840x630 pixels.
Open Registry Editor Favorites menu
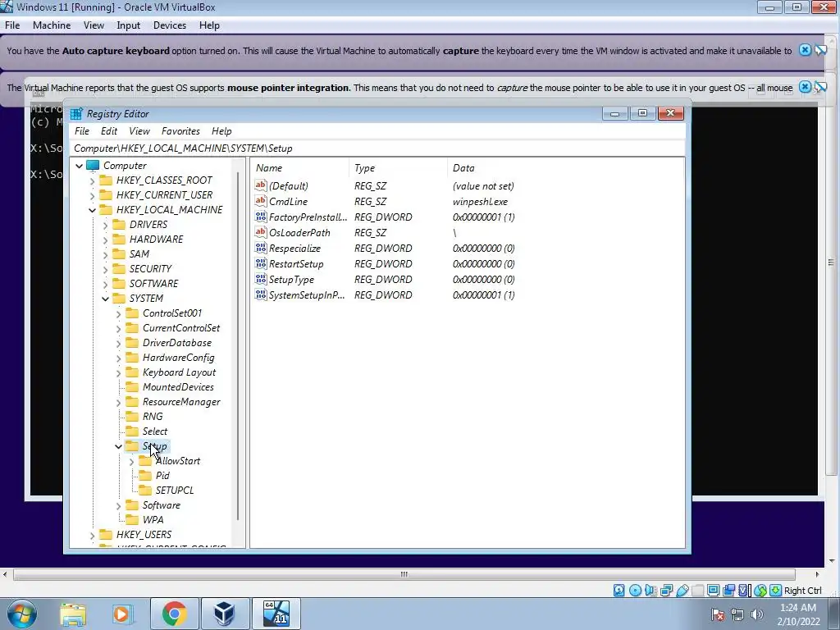(180, 130)
